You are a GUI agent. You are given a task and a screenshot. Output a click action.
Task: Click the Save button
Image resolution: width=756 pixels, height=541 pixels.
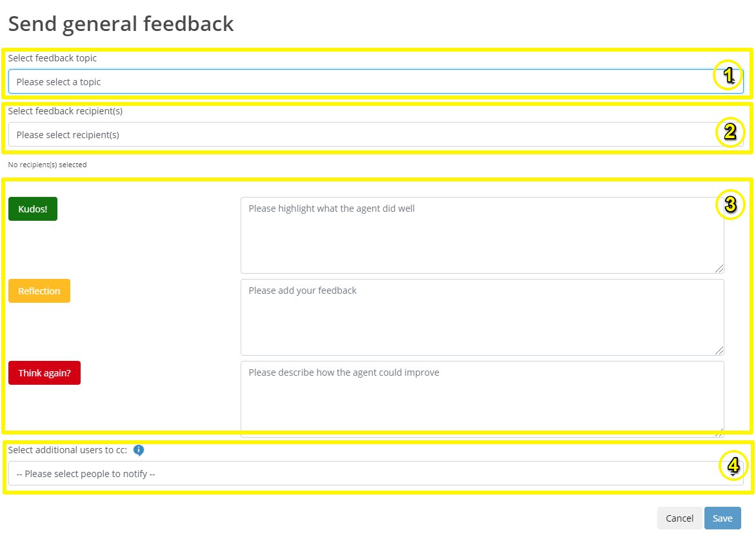tap(722, 518)
